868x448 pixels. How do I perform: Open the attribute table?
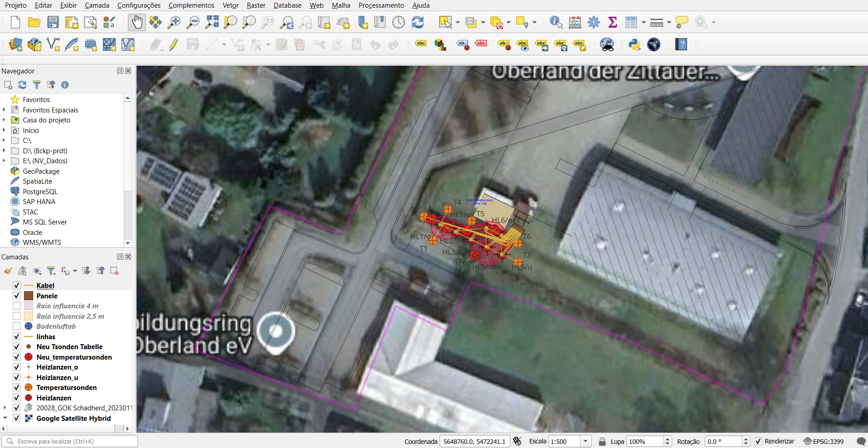[x=632, y=22]
